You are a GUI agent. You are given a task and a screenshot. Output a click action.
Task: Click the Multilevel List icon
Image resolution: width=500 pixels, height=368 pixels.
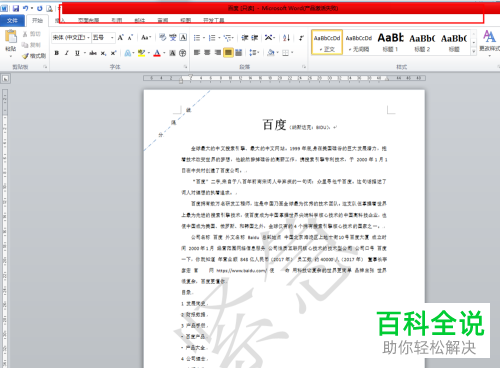pyautogui.click(x=227, y=38)
